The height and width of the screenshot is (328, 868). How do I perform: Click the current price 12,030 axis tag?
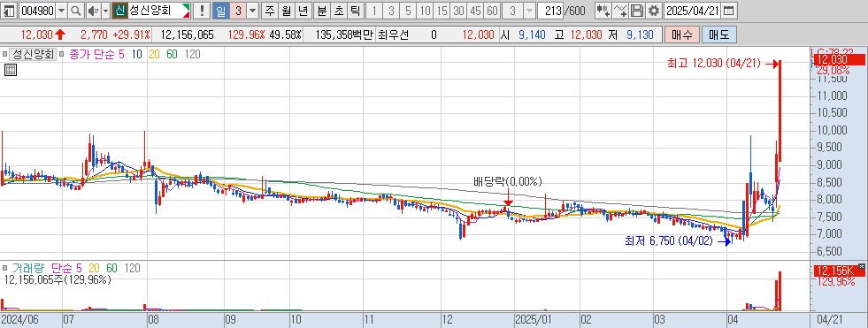point(839,59)
